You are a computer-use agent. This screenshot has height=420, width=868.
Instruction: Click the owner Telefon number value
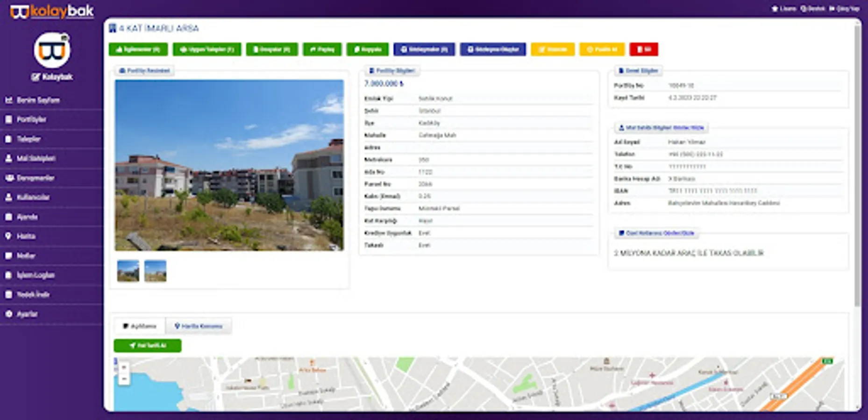[x=695, y=154]
